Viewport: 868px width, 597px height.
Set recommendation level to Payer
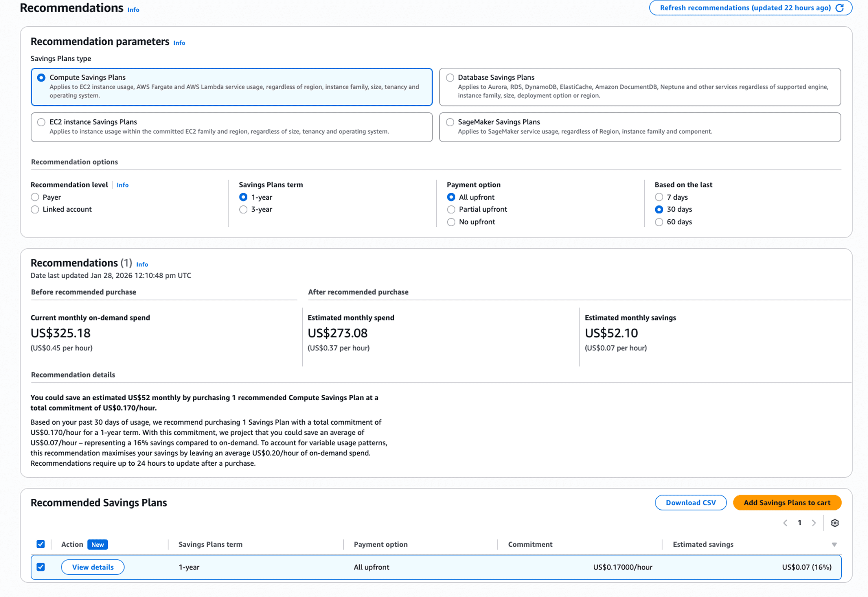35,197
